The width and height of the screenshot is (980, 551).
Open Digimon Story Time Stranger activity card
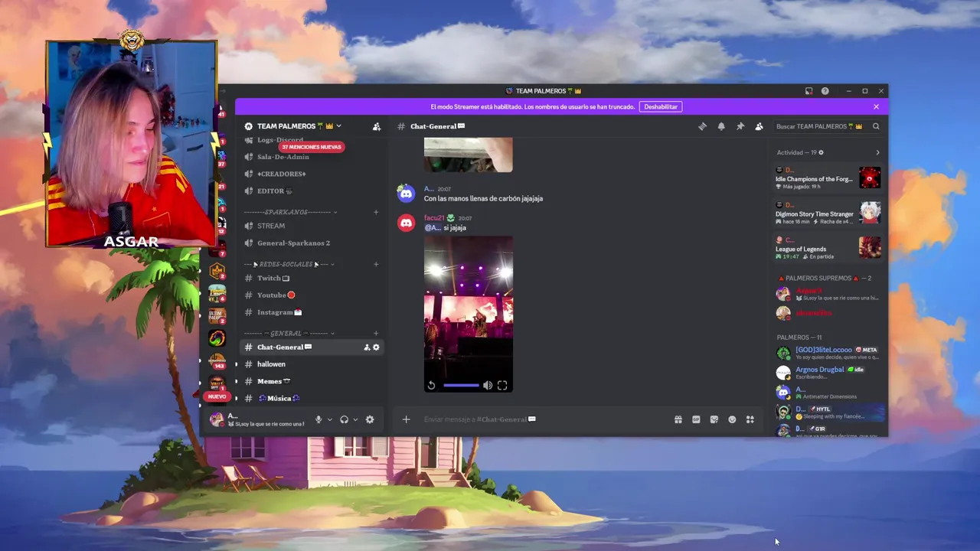828,214
